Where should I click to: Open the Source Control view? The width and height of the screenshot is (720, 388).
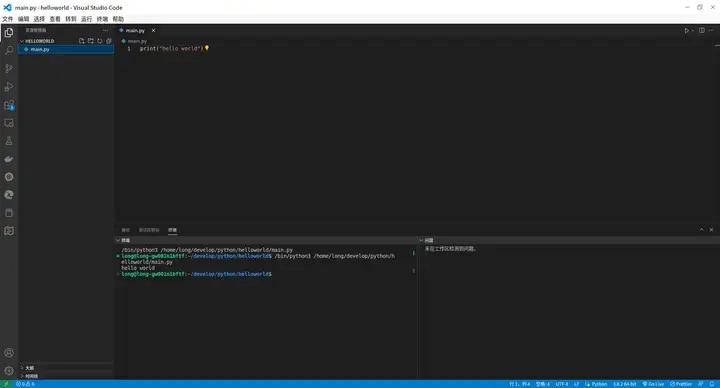9,68
